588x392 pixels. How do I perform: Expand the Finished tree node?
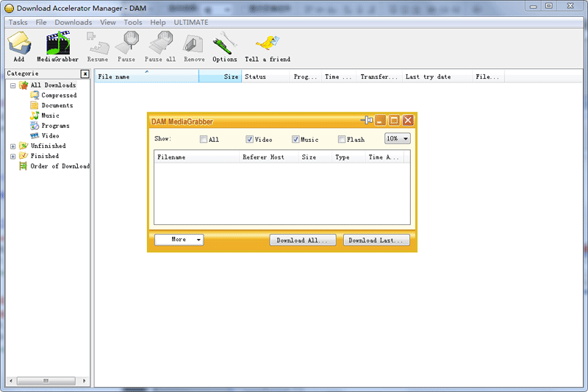12,157
